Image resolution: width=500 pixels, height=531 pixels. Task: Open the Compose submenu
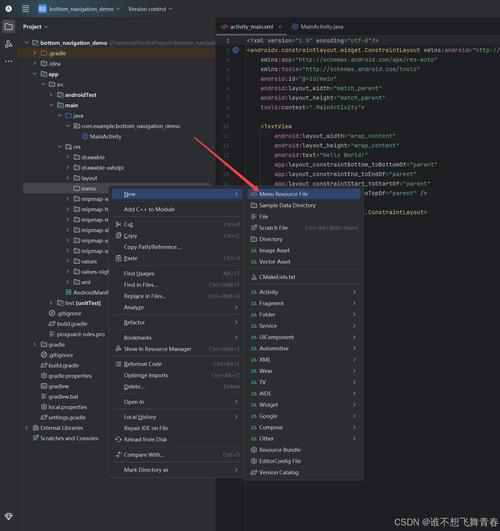point(304,427)
